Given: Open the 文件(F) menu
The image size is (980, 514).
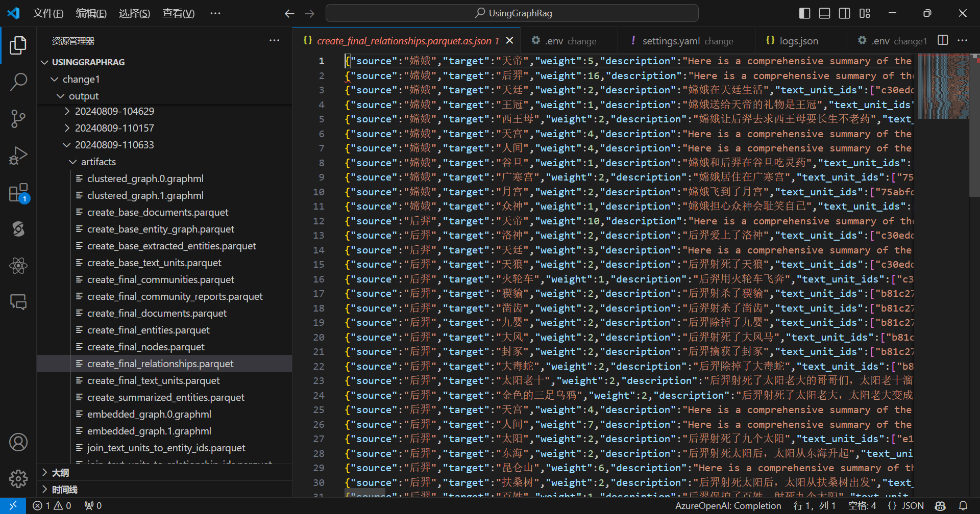Looking at the screenshot, I should pos(48,13).
